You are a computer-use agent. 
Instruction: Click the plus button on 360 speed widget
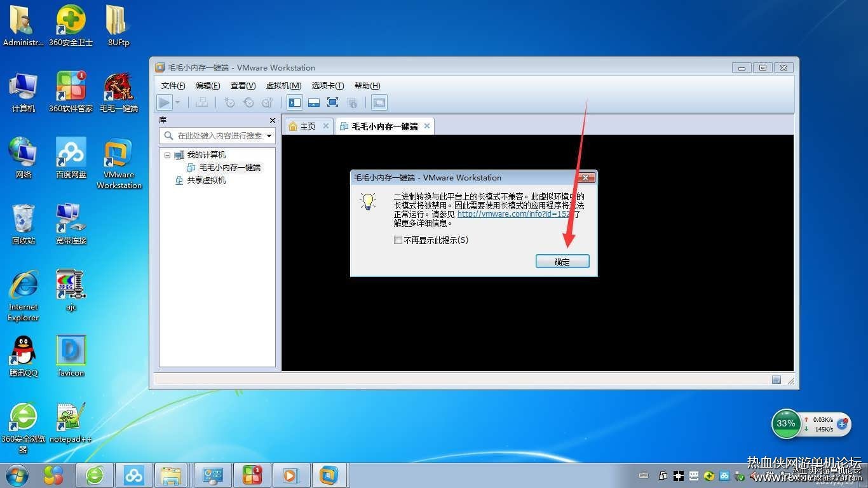point(843,424)
